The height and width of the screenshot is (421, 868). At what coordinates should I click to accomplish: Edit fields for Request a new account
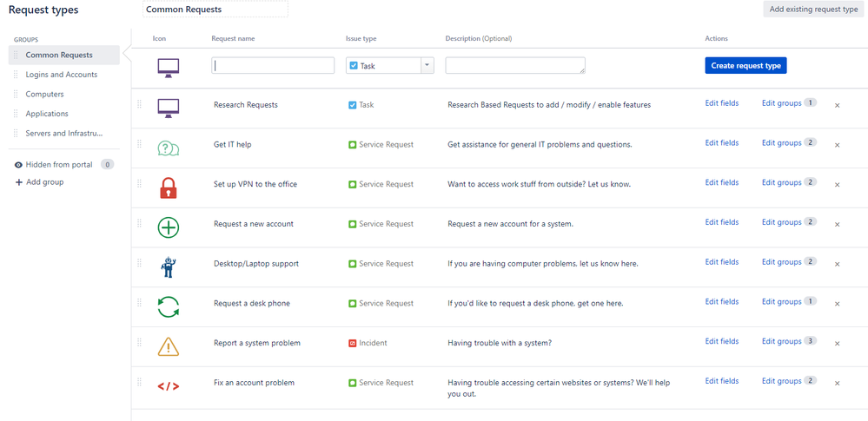(x=722, y=222)
